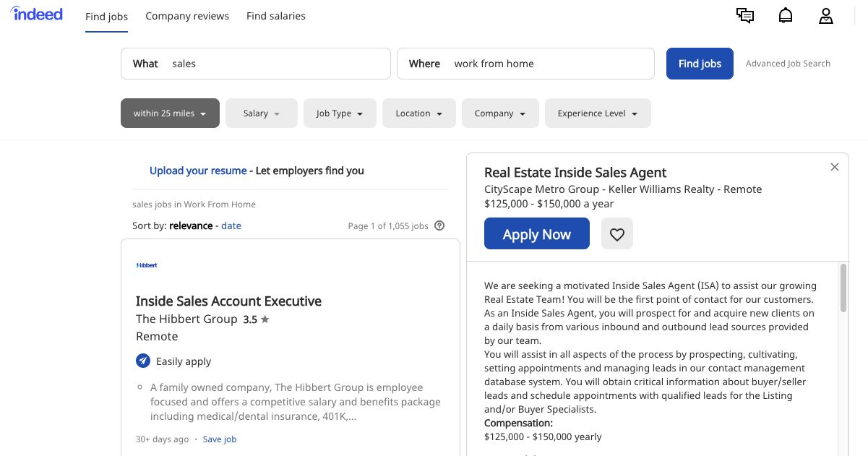This screenshot has width=868, height=456.
Task: Open the page count help icon
Action: (439, 225)
